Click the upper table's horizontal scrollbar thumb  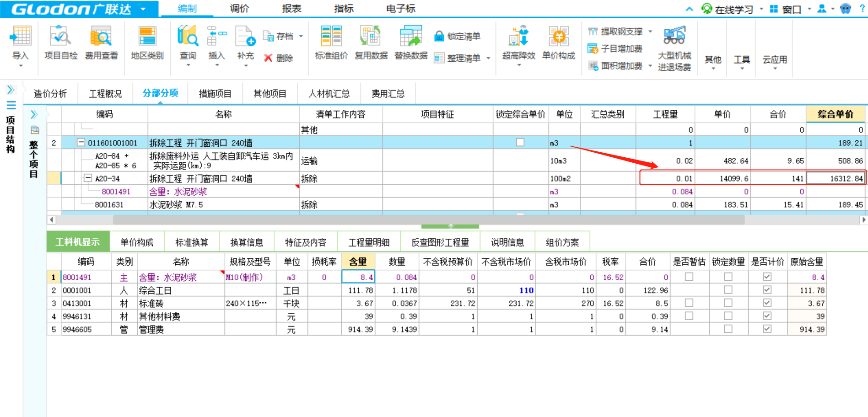coord(429,220)
